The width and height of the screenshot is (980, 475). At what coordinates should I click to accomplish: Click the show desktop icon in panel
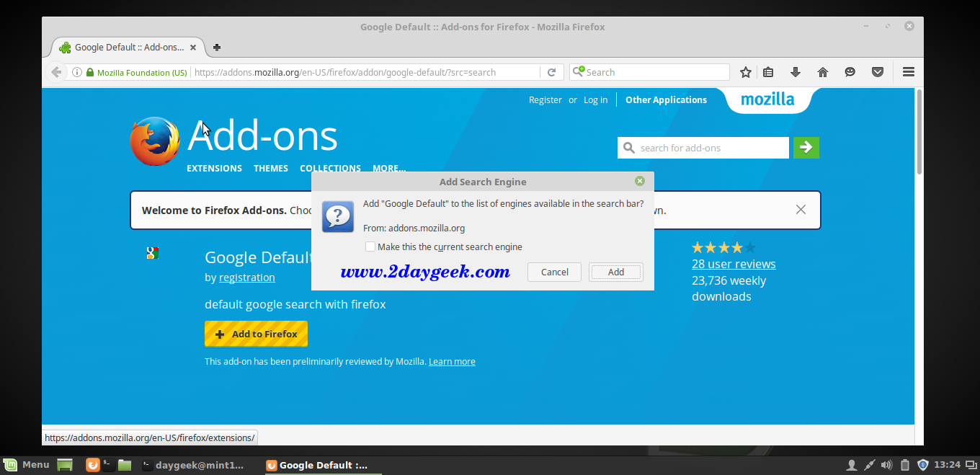point(65,465)
